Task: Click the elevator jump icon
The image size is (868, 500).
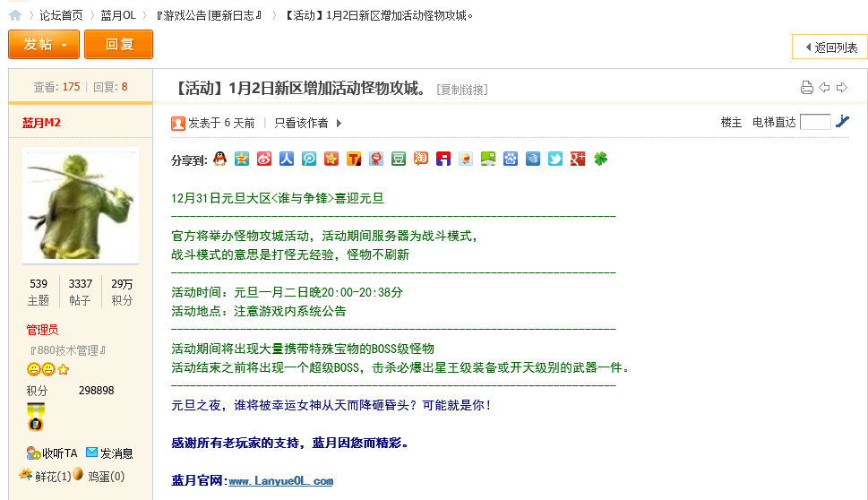Action: [842, 122]
